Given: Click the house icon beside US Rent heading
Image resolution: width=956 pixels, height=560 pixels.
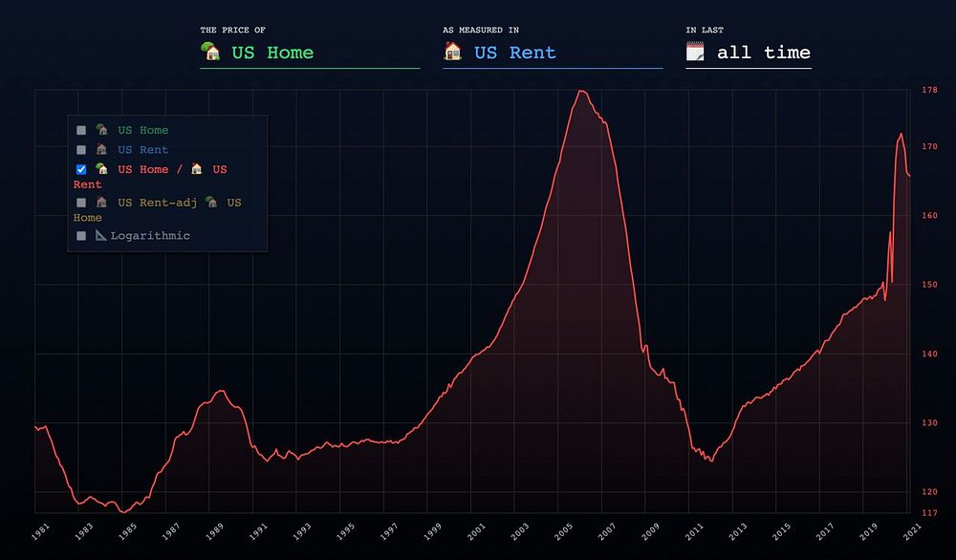Looking at the screenshot, I should [452, 52].
